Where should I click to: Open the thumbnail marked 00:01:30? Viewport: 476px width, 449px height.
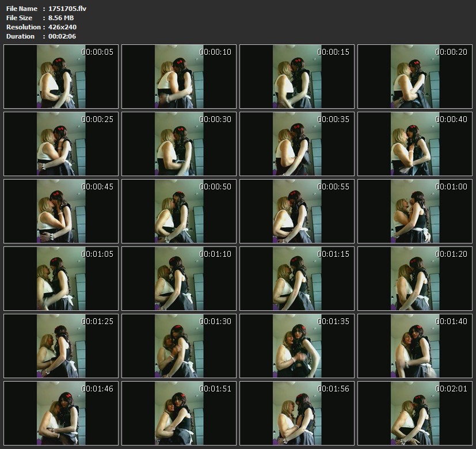coord(179,346)
